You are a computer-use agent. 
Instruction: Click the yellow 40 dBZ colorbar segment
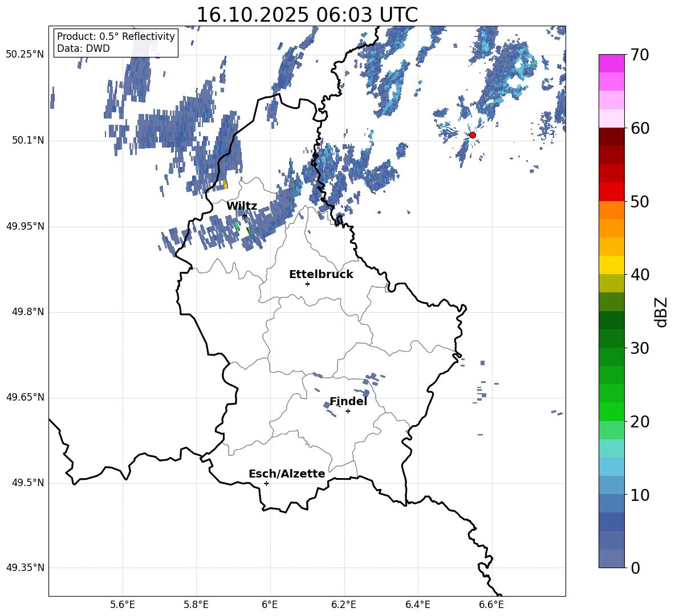611,266
